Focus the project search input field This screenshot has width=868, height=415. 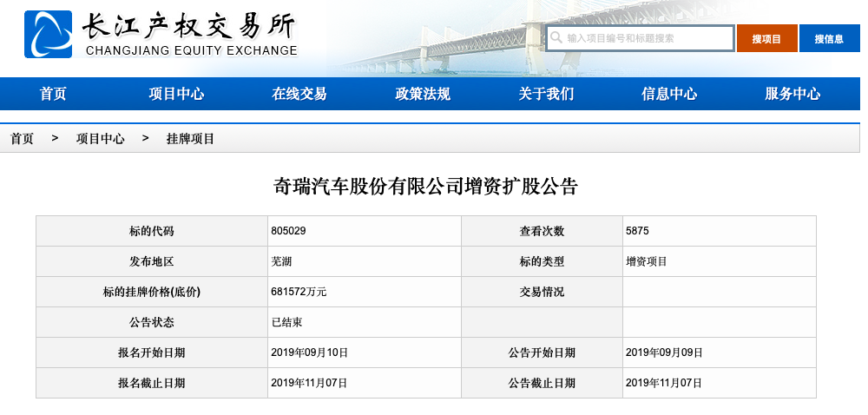[640, 38]
